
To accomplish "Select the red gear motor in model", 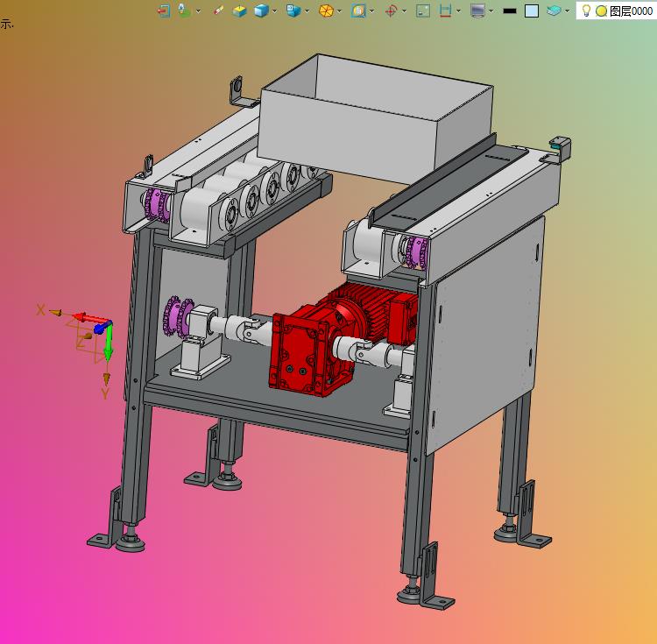I will [343, 339].
